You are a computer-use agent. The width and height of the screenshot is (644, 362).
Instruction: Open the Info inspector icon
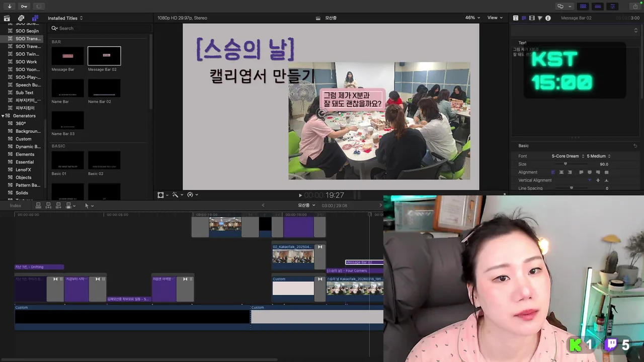tap(548, 18)
